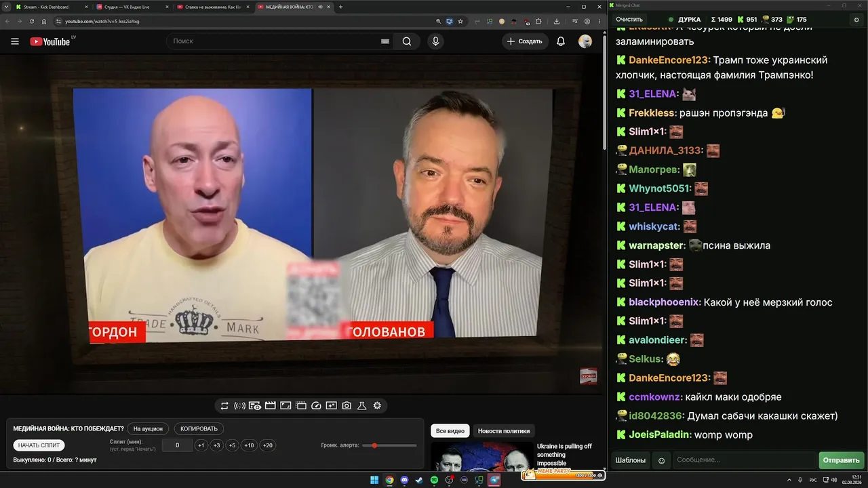Image resolution: width=868 pixels, height=488 pixels.
Task: Open the browser extensions puzzle icon
Action: (x=538, y=21)
